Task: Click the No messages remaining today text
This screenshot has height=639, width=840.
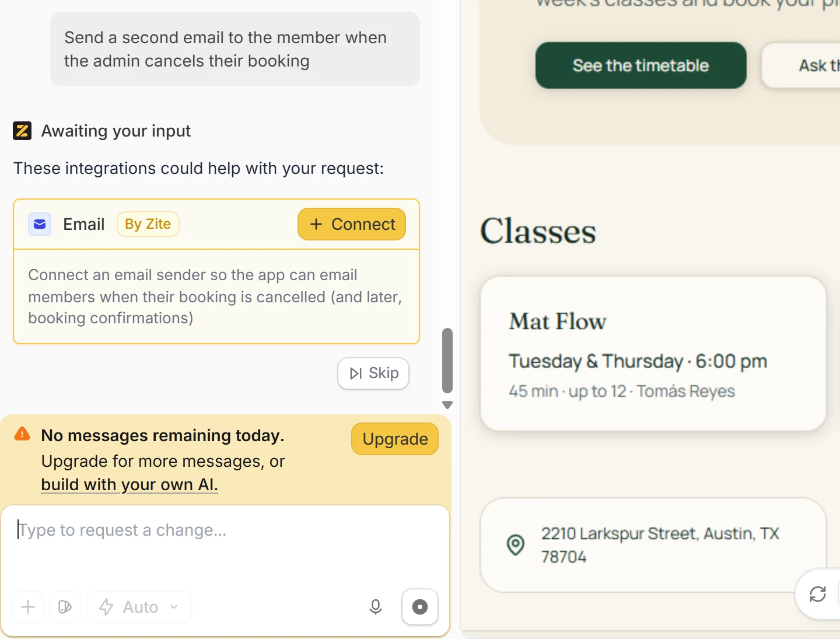Action: coord(163,435)
